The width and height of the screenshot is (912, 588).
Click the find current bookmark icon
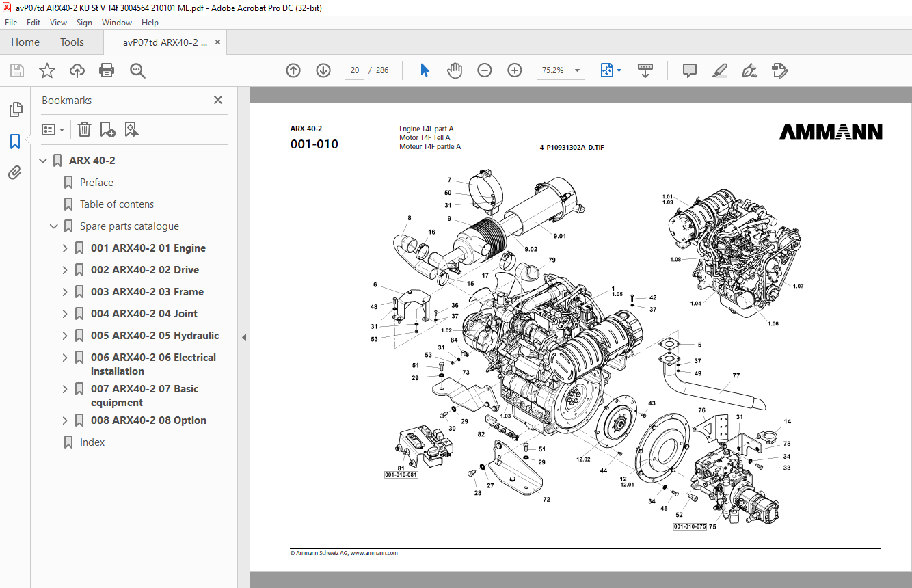coord(131,129)
